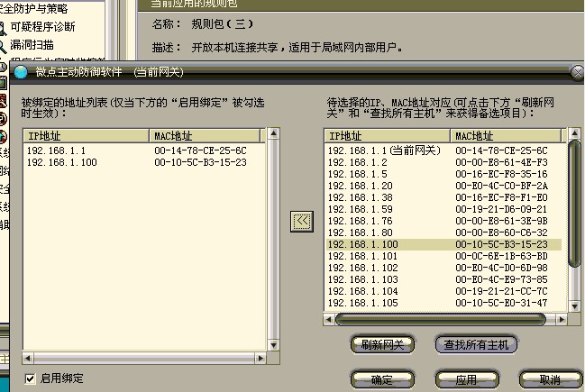Click IP地址 header in candidate list
The height and width of the screenshot is (392, 585).
coord(388,136)
